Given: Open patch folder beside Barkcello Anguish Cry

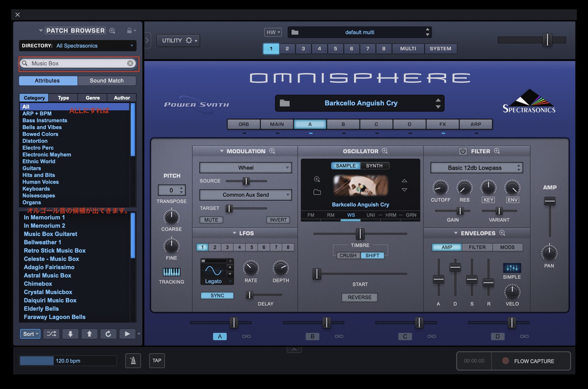Looking at the screenshot, I should tap(285, 103).
